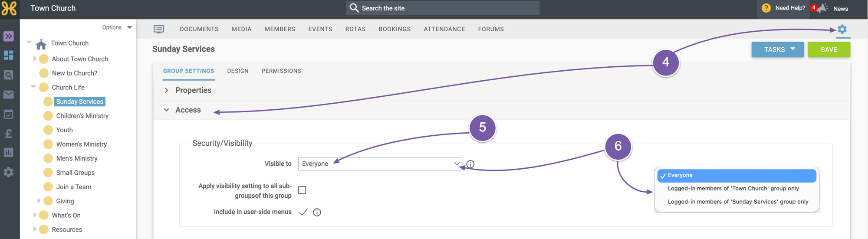This screenshot has width=868, height=239.
Task: Collapse the Church Life tree node
Action: (x=33, y=87)
